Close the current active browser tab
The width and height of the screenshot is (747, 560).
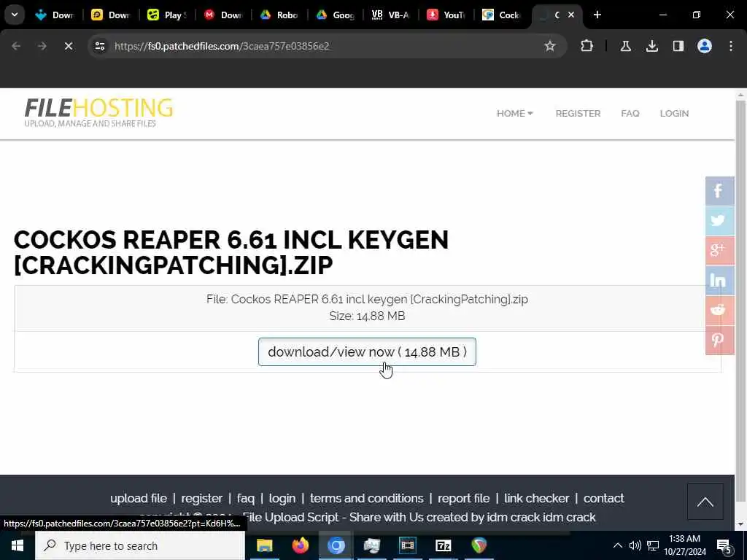pyautogui.click(x=570, y=15)
